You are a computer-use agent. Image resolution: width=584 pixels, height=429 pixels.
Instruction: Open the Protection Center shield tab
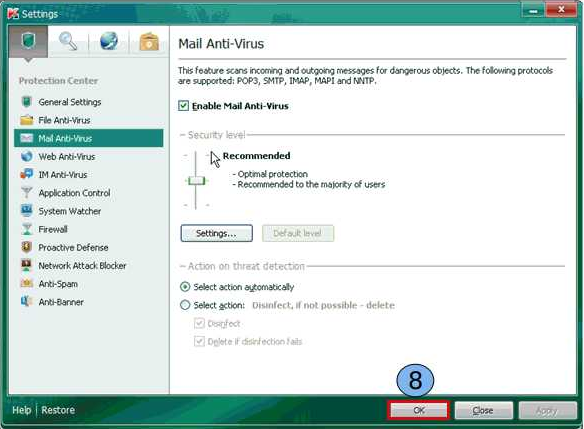pyautogui.click(x=28, y=41)
